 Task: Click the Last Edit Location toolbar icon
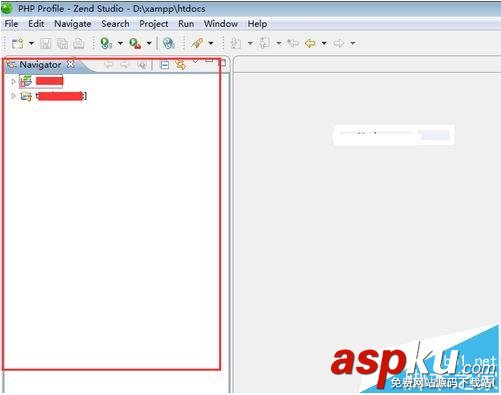tap(293, 43)
